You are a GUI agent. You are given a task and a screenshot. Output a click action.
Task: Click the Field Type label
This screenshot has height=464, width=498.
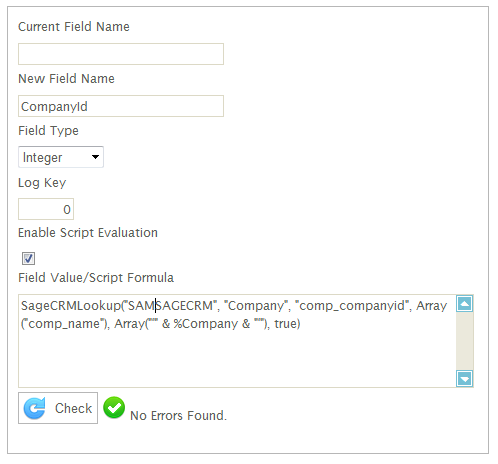tap(48, 131)
